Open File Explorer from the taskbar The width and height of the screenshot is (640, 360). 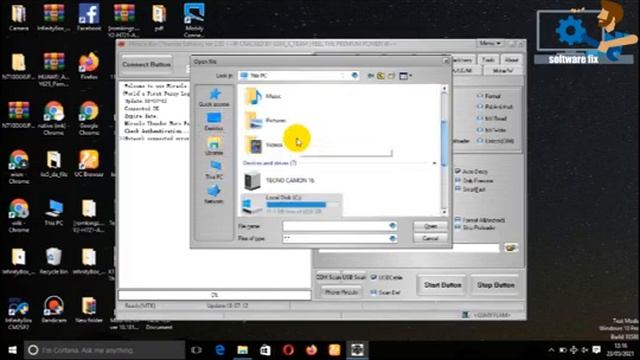[242, 350]
